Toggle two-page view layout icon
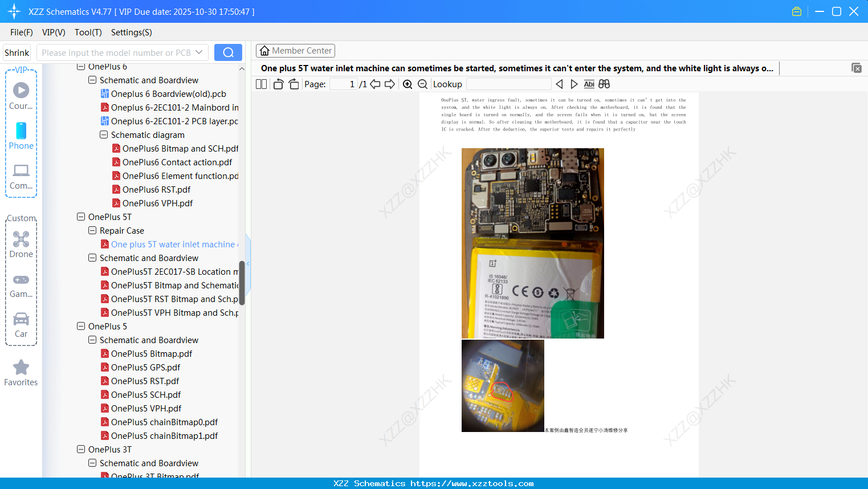This screenshot has height=489, width=868. 261,84
